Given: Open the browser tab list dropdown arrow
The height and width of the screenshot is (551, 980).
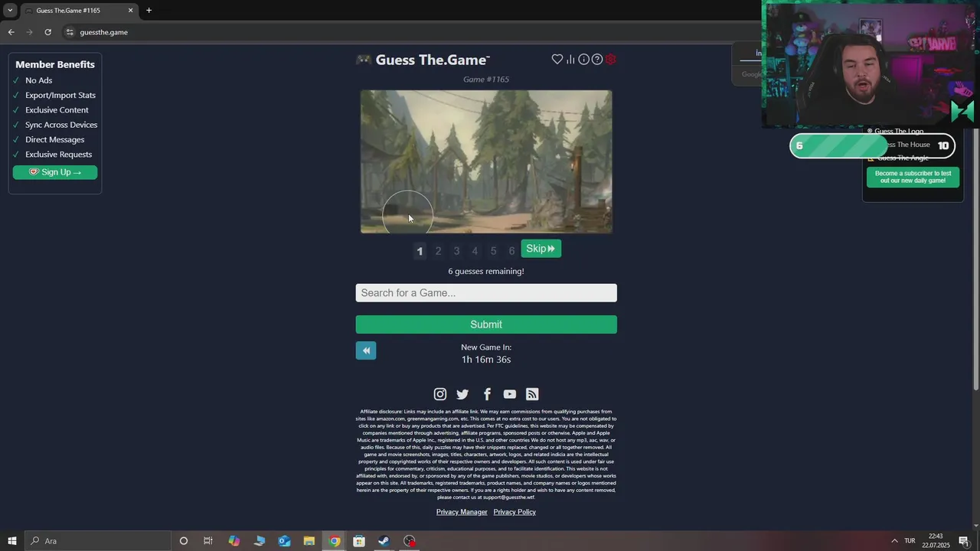Looking at the screenshot, I should 10,10.
